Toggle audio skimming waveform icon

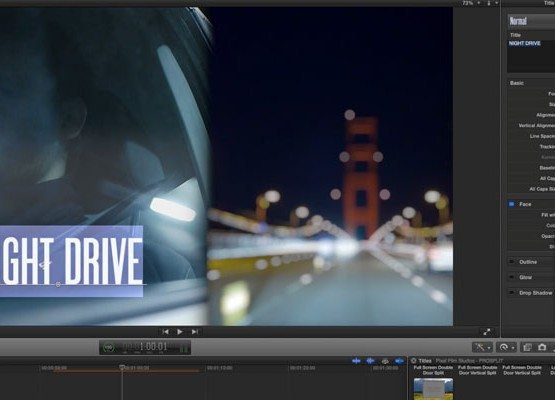click(x=370, y=361)
